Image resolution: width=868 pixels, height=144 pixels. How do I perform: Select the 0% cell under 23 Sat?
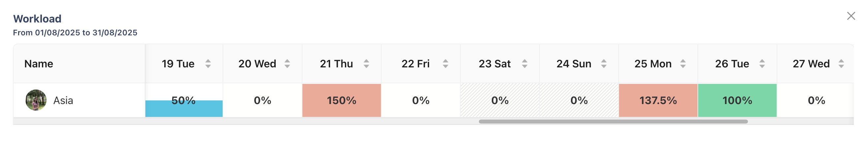(x=500, y=100)
